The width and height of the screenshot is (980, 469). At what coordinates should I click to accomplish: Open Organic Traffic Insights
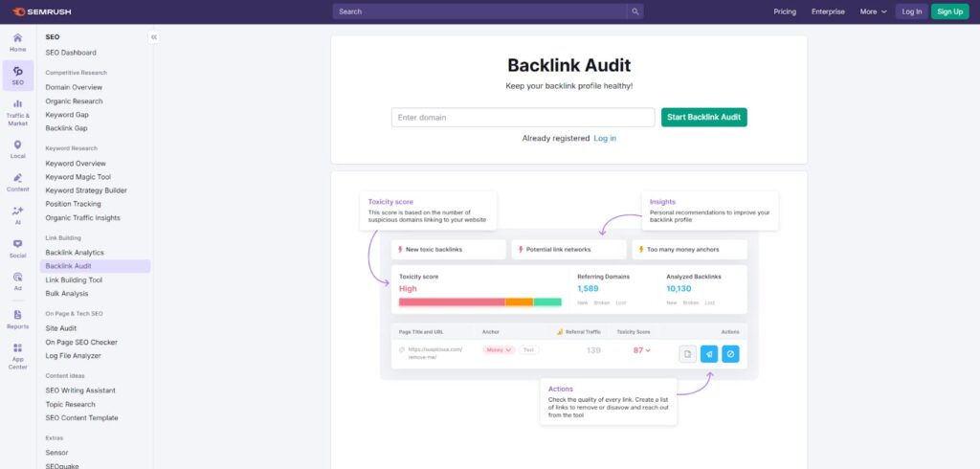tap(82, 218)
